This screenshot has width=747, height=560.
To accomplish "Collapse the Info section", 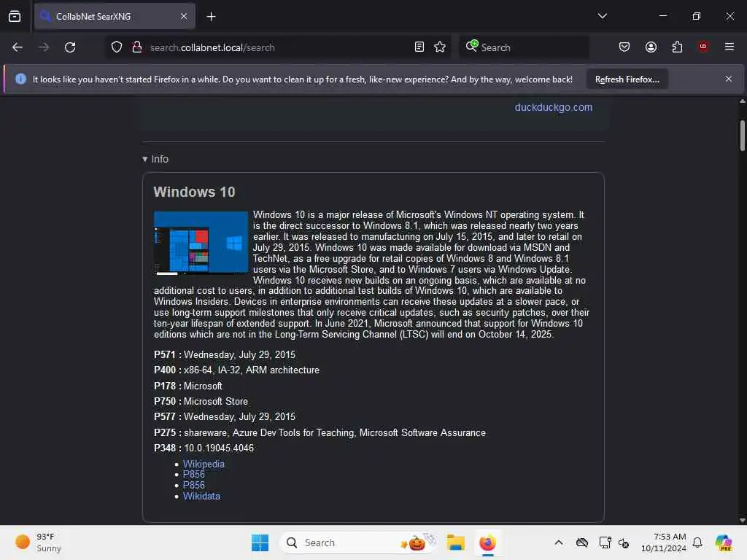I will pos(155,159).
